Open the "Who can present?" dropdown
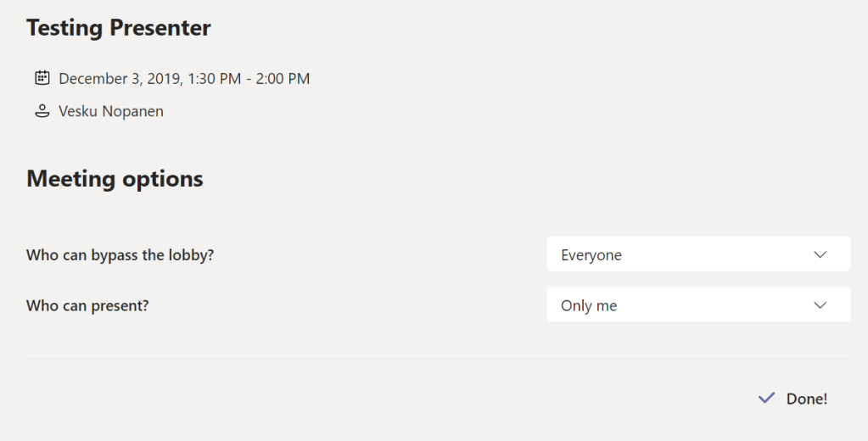This screenshot has width=868, height=441. click(697, 305)
